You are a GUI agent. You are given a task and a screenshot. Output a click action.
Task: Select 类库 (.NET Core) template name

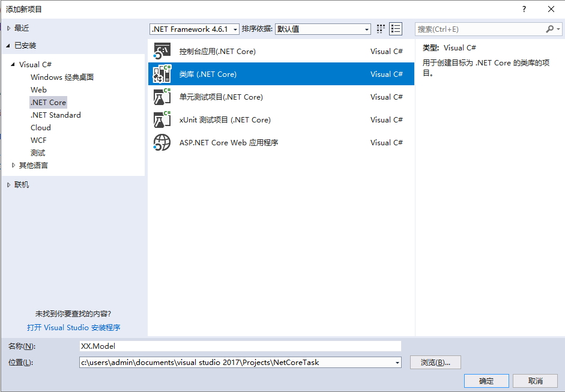[208, 74]
